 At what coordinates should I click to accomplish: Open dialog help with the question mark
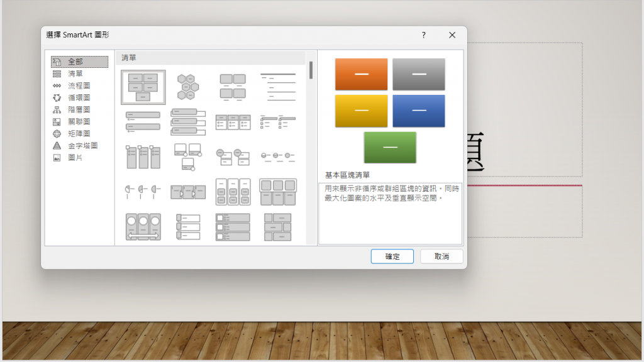[423, 35]
